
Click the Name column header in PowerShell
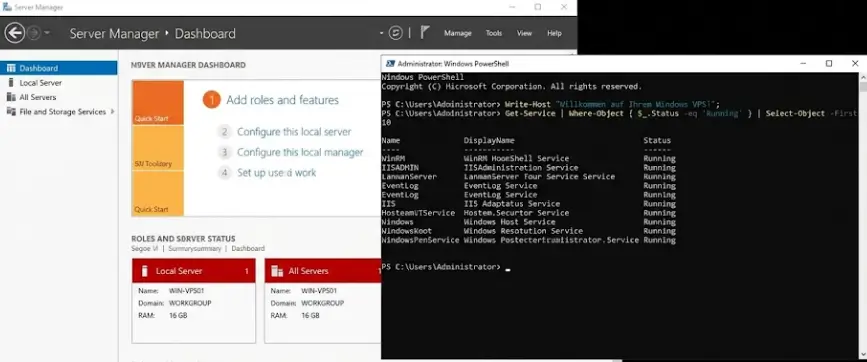[x=390, y=140]
